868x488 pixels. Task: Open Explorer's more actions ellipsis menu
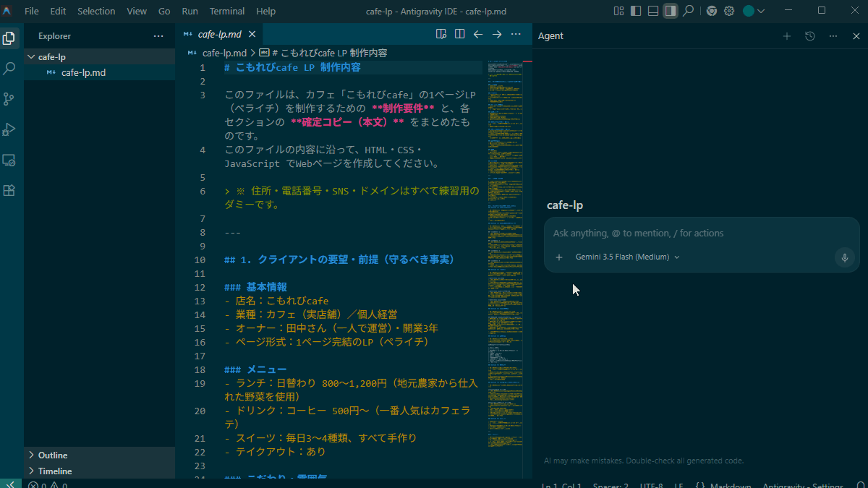[158, 35]
